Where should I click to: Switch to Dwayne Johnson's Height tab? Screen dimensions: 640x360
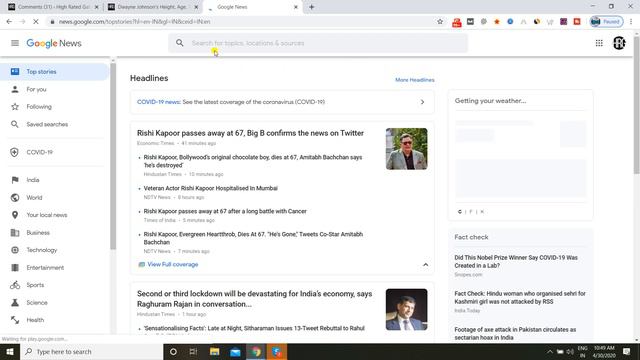point(152,7)
